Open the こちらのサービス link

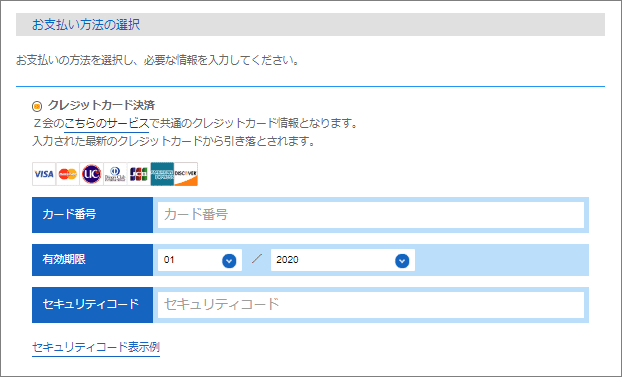(x=106, y=123)
